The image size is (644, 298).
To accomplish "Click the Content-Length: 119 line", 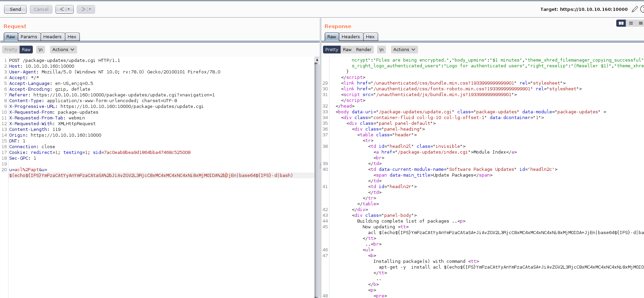I will 35,129.
